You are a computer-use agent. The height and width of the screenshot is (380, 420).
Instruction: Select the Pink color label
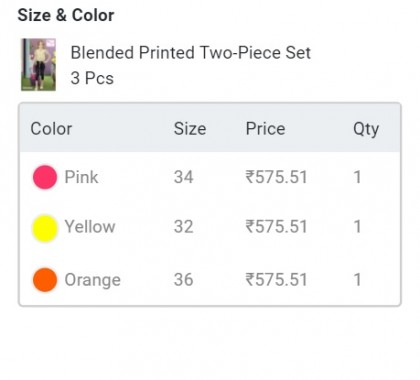point(81,177)
